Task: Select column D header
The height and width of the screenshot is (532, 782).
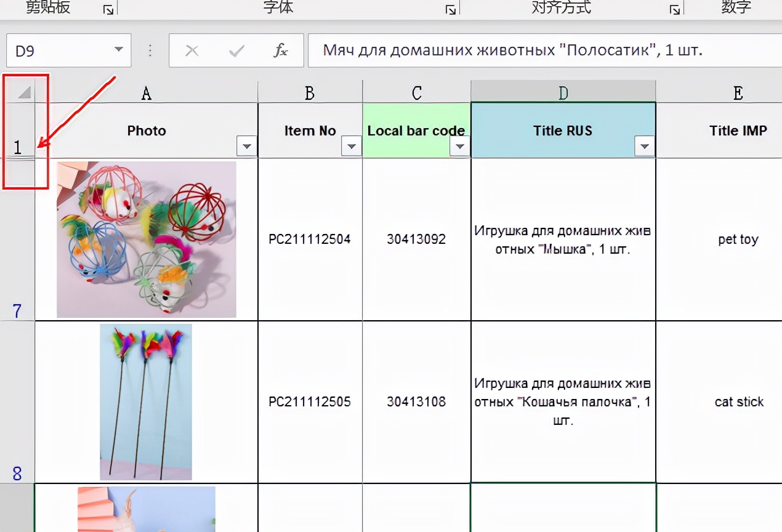Action: tap(563, 92)
